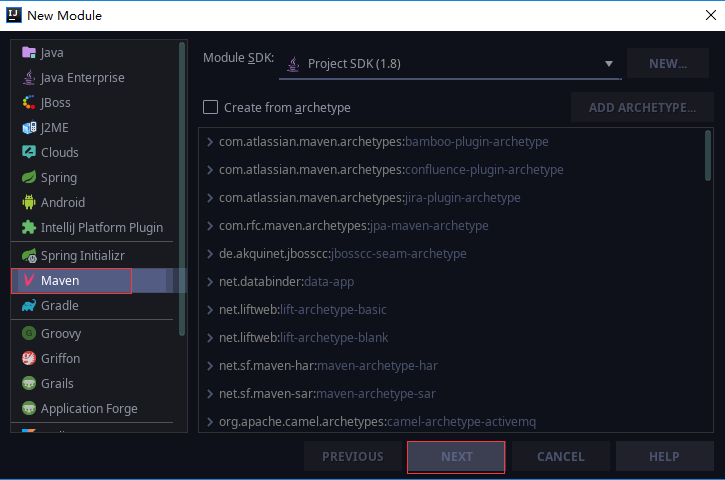Click the Java folder icon
Screen dimensions: 725x480
29,53
